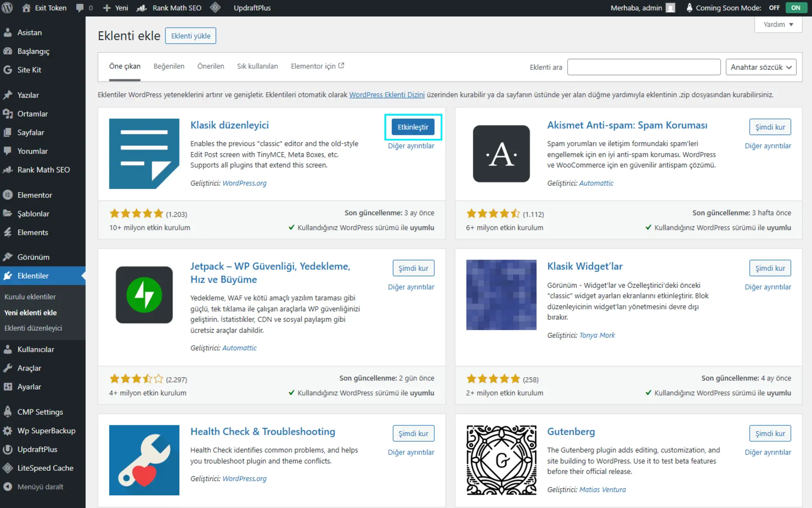This screenshot has width=812, height=508.
Task: Switch to the Sık kullanılan tab
Action: (257, 66)
